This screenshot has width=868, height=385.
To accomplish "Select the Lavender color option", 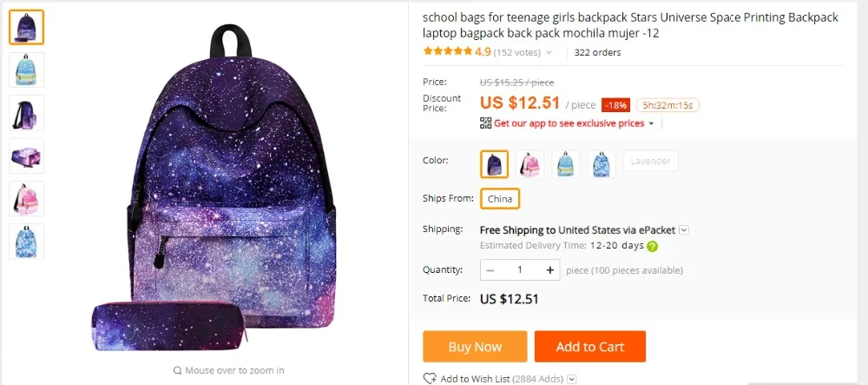I will point(650,161).
